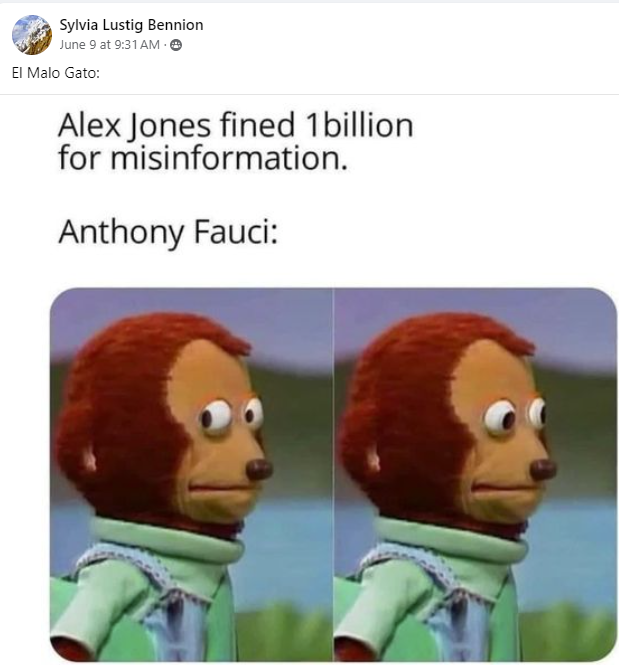Image resolution: width=619 pixels, height=665 pixels.
Task: Select the El Malo Gato caption text
Action: (56, 73)
